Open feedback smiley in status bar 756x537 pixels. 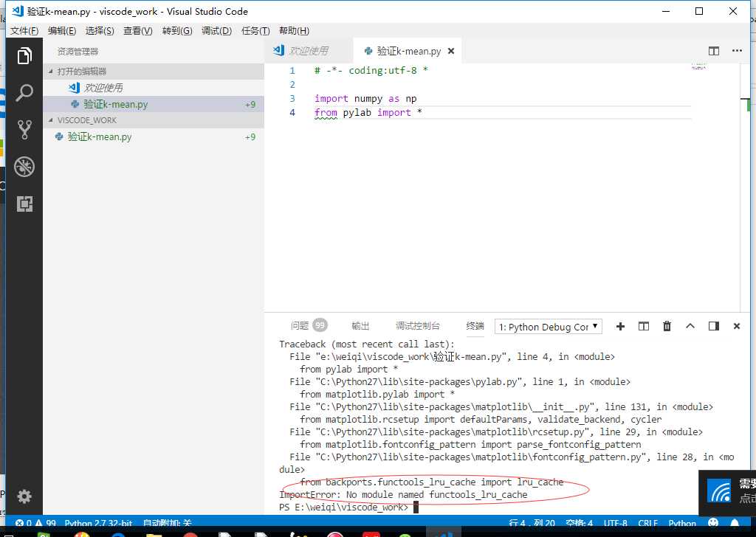pos(713,523)
